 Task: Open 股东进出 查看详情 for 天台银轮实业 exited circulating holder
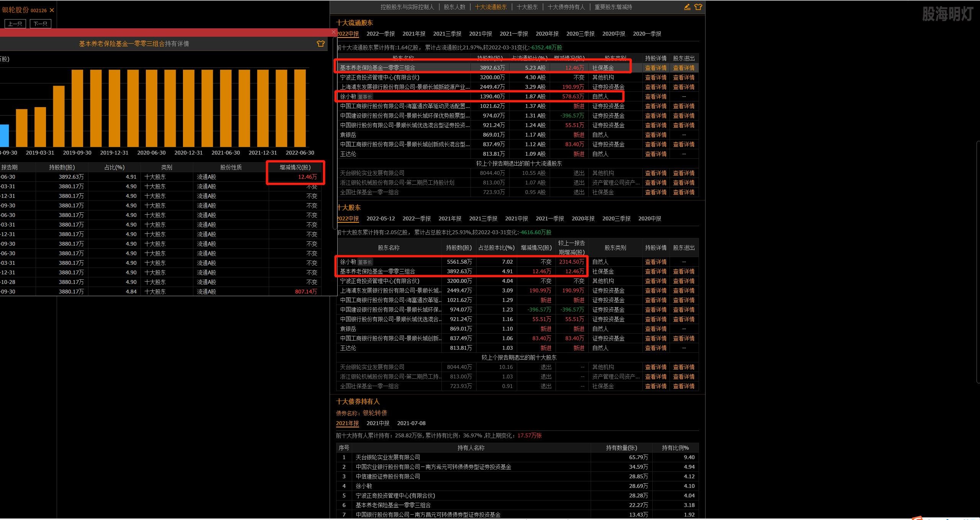tap(684, 173)
